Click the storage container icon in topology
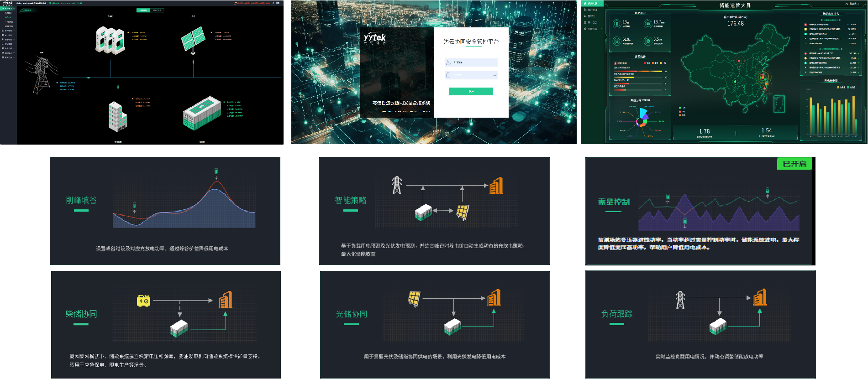Image resolution: width=868 pixels, height=379 pixels. click(201, 113)
